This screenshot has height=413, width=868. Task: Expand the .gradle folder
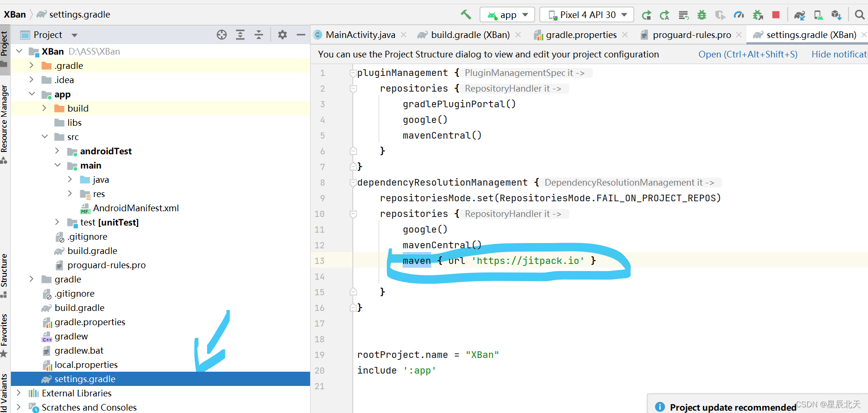coord(31,65)
